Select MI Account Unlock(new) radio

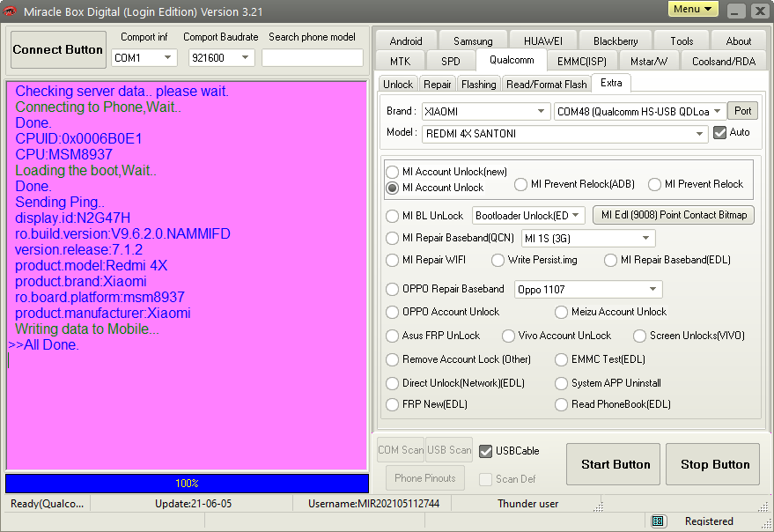click(393, 172)
